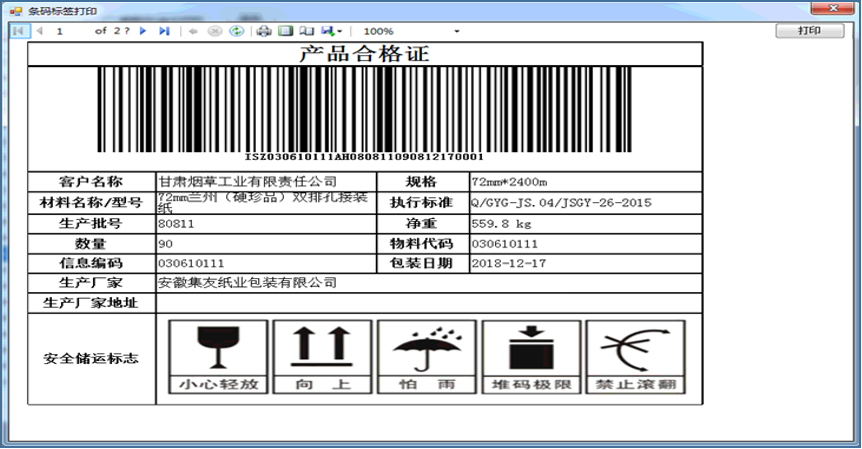Click the 材料名称/型号 label
This screenshot has height=449, width=862.
(x=91, y=203)
